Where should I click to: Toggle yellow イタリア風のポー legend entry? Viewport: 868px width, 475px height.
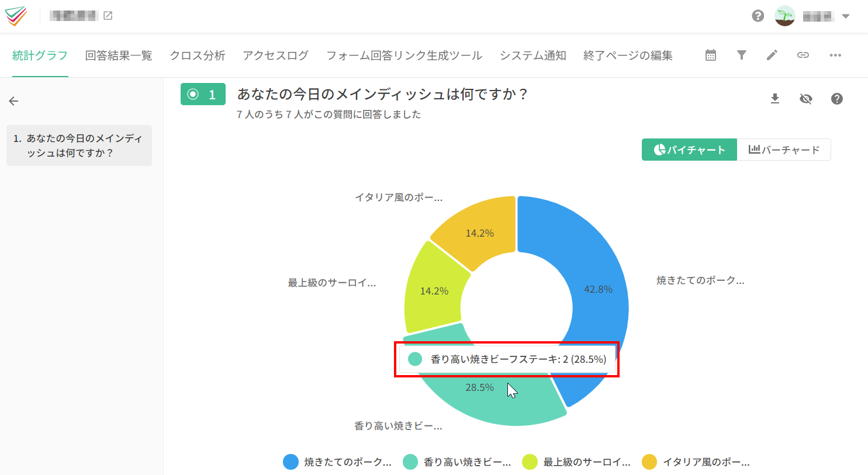click(x=696, y=462)
